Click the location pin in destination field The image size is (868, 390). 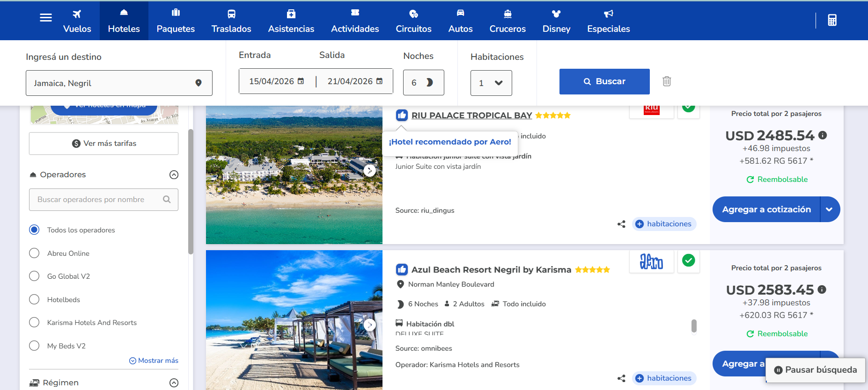point(199,83)
